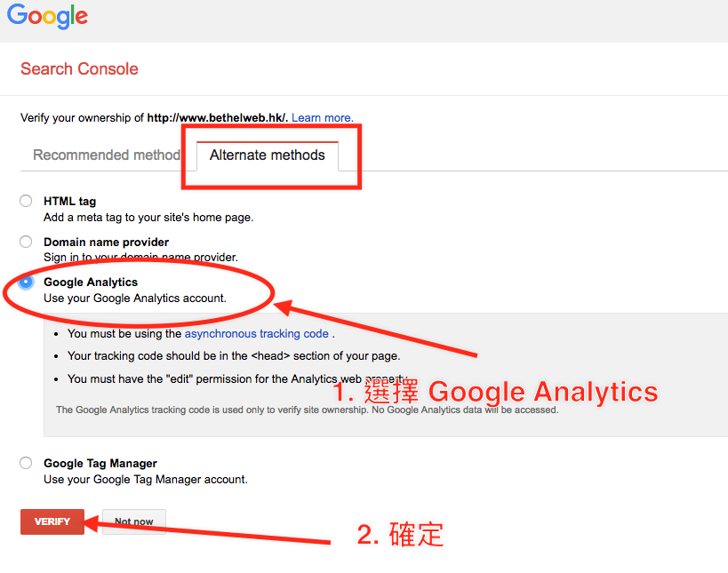Open the Search Console heading link
728x573 pixels.
[x=79, y=68]
